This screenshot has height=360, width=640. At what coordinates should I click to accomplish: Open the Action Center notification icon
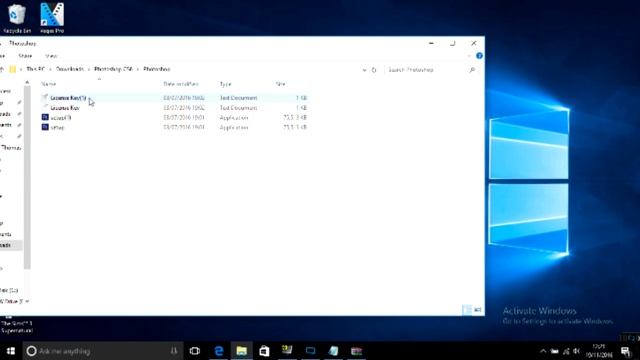(x=625, y=351)
